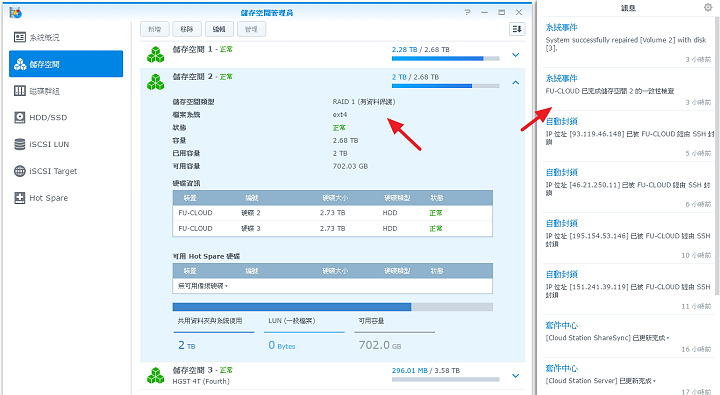Click the help question mark icon
Screen dimensions: 720x395
(467, 12)
